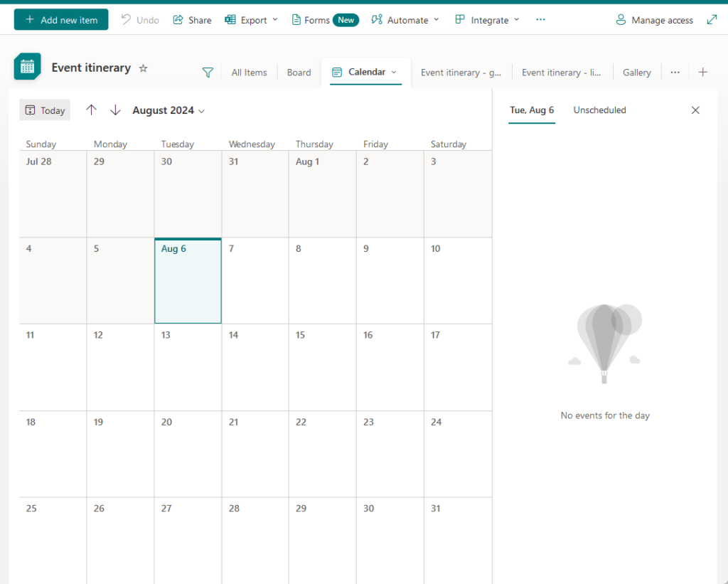Image resolution: width=728 pixels, height=584 pixels.
Task: Click the Saturday column header
Action: (448, 144)
